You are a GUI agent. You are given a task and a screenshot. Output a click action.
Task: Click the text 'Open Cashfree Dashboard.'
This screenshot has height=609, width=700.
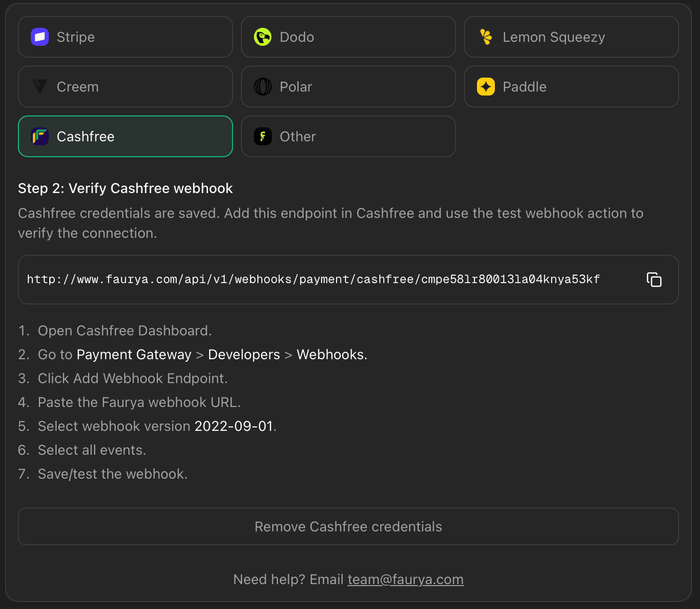pos(125,330)
